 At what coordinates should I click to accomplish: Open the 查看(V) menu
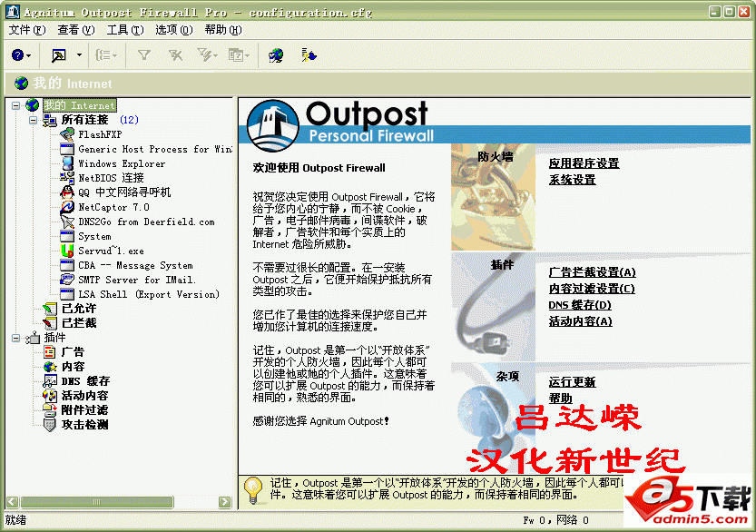pyautogui.click(x=76, y=30)
